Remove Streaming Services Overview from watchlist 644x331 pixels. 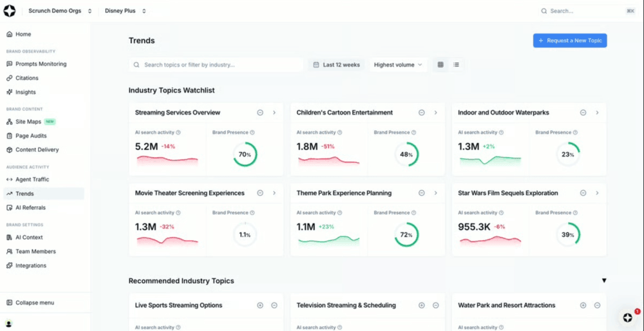pos(260,113)
